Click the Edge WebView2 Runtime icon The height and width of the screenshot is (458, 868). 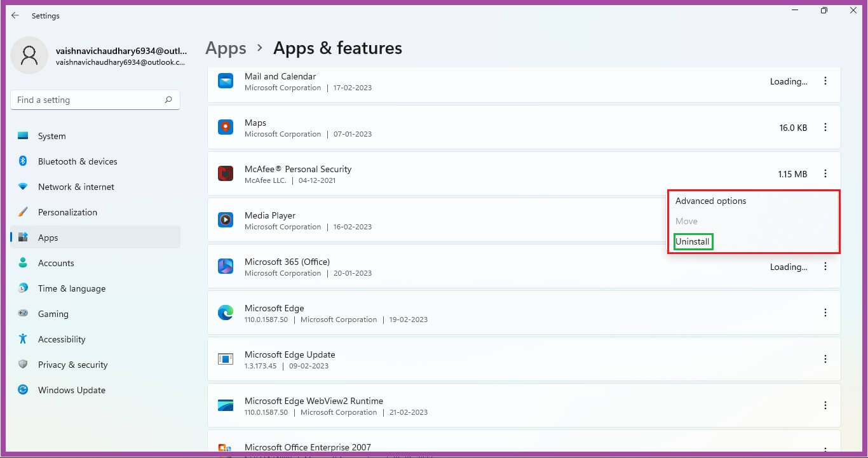click(226, 405)
